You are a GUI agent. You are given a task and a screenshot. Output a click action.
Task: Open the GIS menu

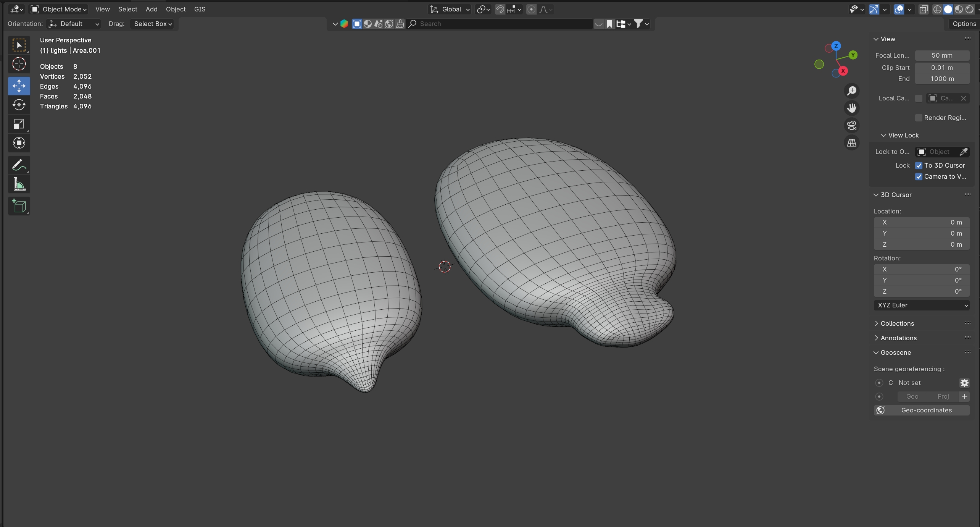click(x=200, y=9)
